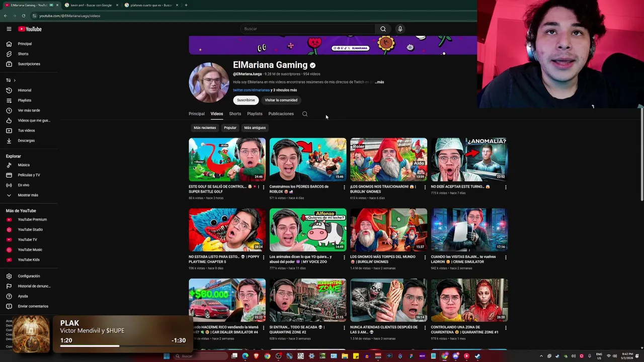Screen dimensions: 644x362
Task: Switch to channel Principal tab
Action: point(197,114)
